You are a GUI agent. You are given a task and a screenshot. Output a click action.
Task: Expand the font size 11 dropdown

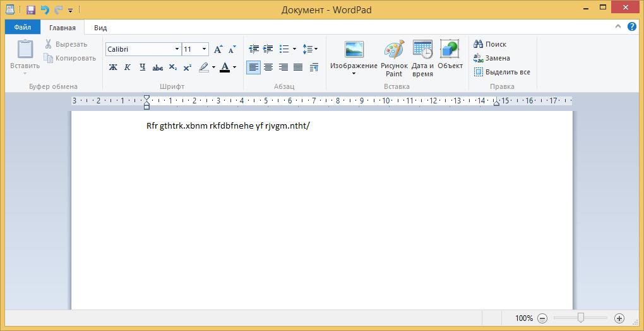pos(204,49)
